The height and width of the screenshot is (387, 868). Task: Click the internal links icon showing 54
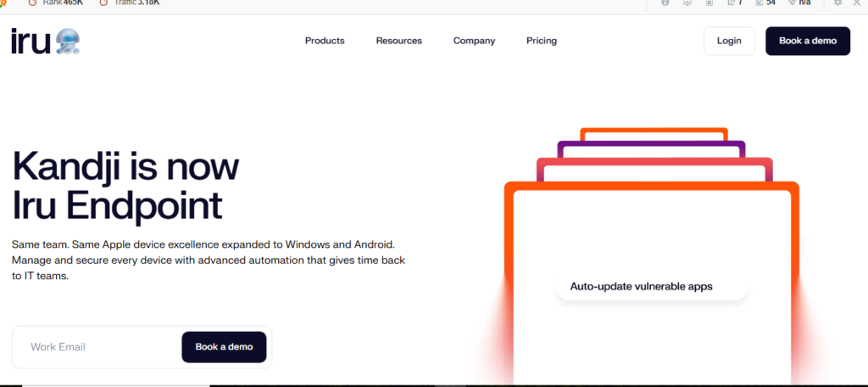pyautogui.click(x=759, y=3)
